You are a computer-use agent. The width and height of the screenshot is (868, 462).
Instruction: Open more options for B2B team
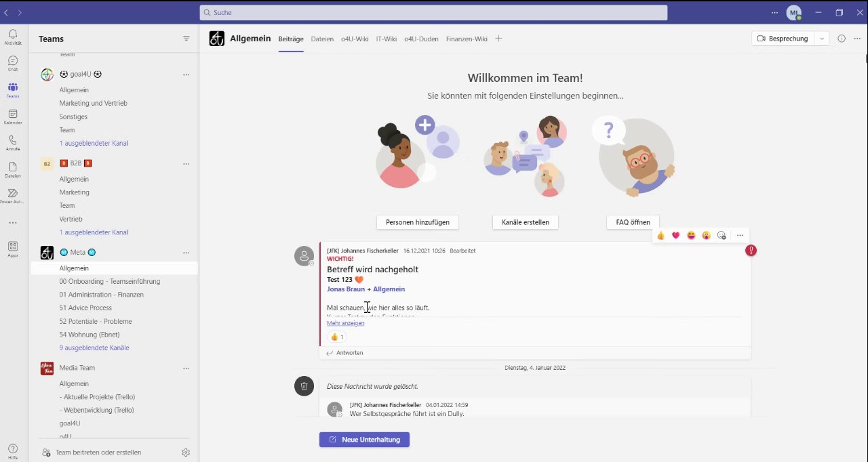186,164
